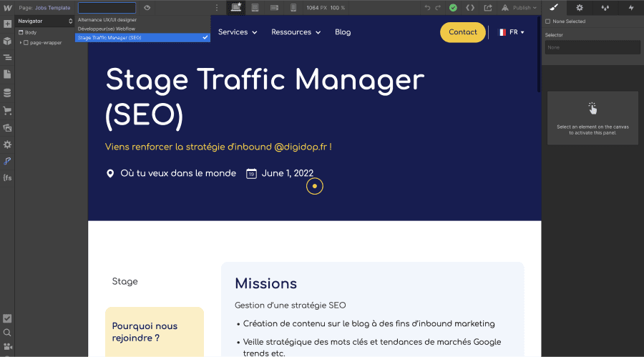644x357 pixels.
Task: Click the canvas vertical scrollbar
Action: tap(539, 54)
